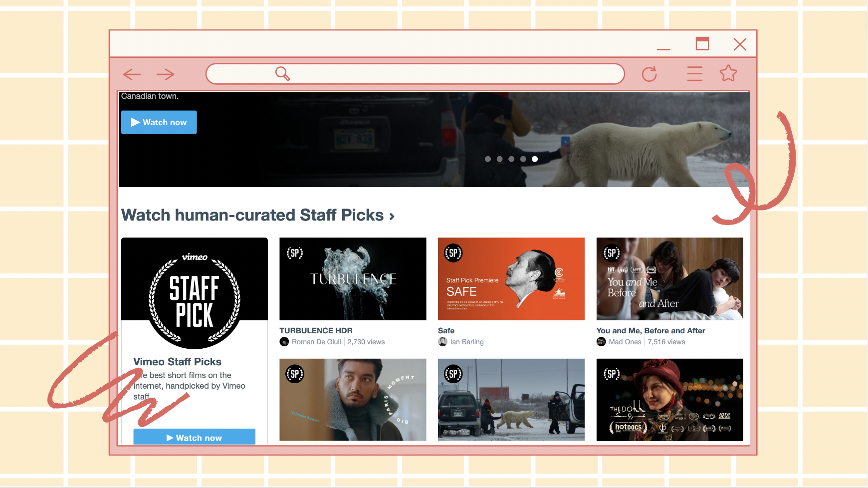
Task: Open the Roman De Giuli creator link
Action: tap(316, 342)
